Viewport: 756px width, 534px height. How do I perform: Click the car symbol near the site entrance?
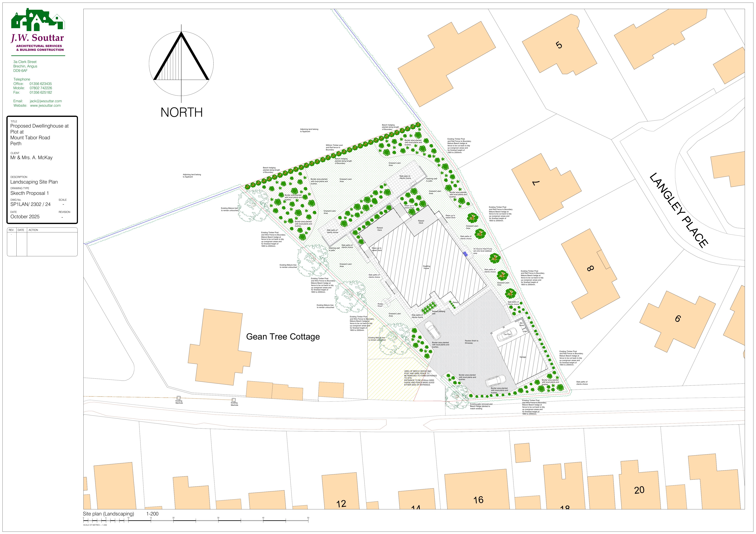[x=496, y=381]
